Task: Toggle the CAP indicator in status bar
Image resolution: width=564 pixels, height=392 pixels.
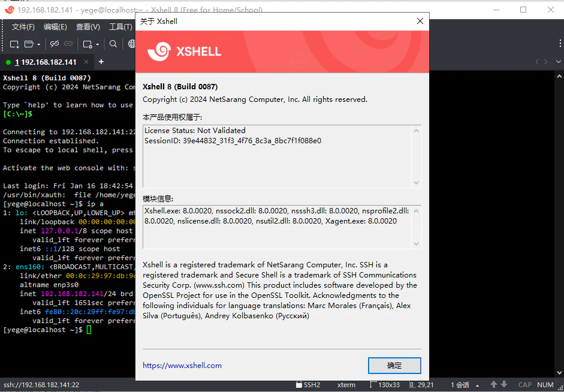Action: click(524, 384)
